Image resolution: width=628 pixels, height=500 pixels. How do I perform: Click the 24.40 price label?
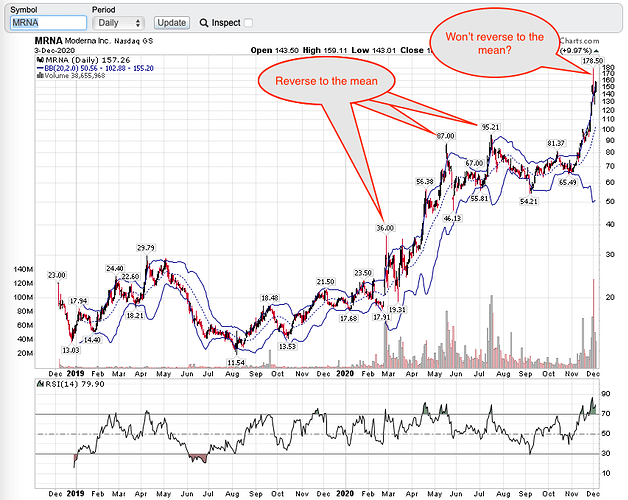click(115, 269)
